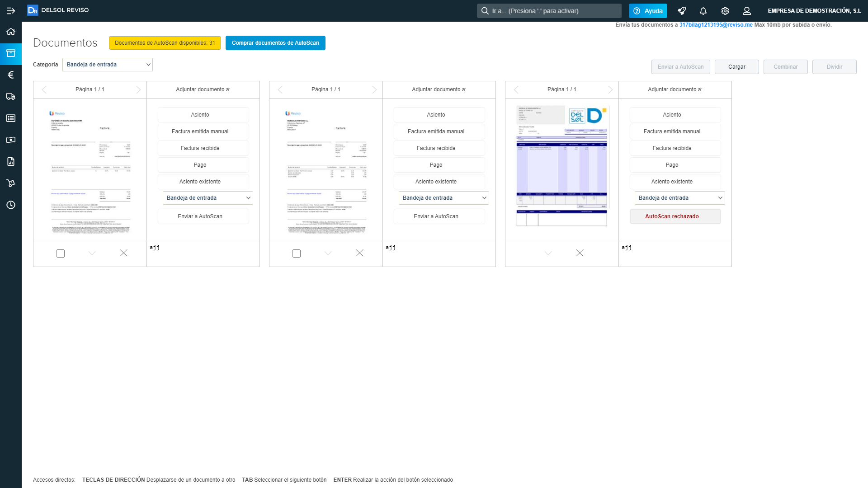868x488 pixels.
Task: Open the clock icon in sidebar
Action: coord(11,205)
